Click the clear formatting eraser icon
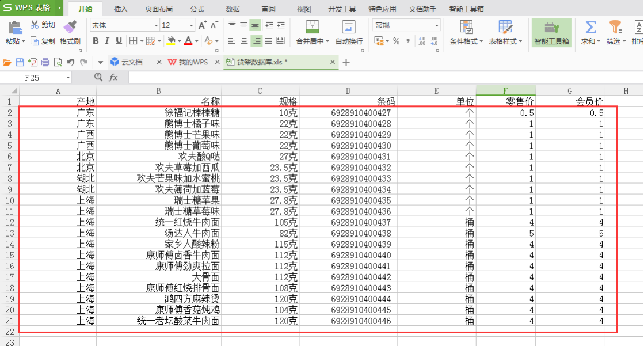The width and height of the screenshot is (644, 346). [x=209, y=41]
